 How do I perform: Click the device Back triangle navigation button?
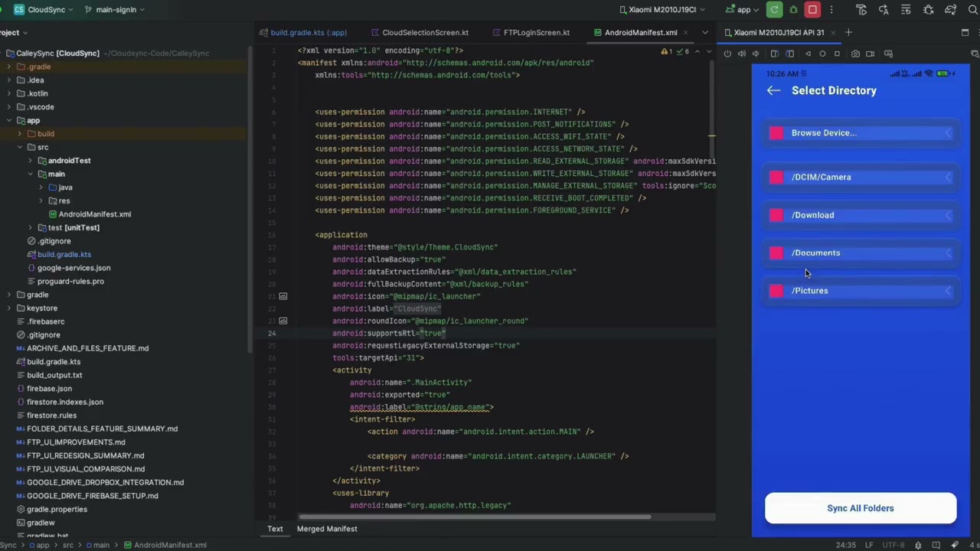808,54
